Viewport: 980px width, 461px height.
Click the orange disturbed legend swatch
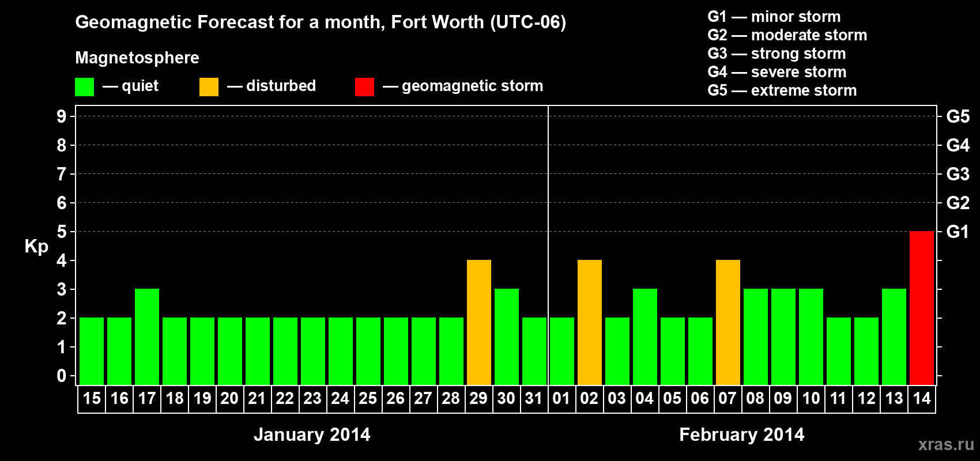209,87
